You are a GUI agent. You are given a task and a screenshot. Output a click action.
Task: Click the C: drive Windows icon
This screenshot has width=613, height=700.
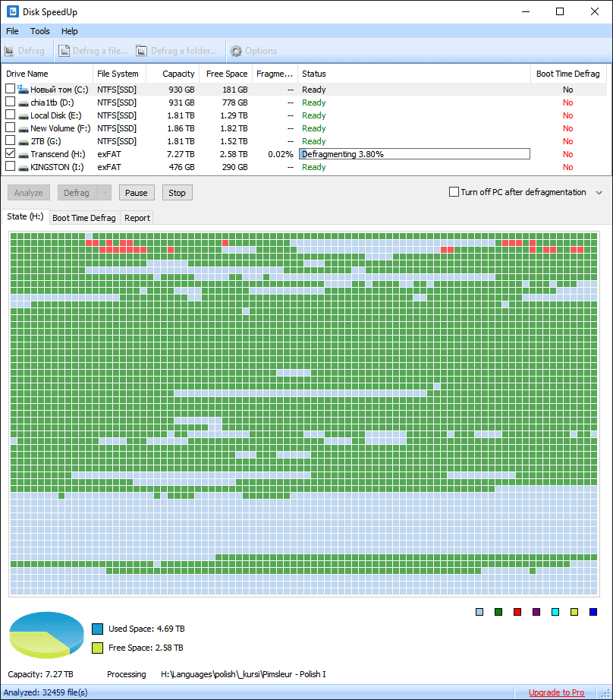pyautogui.click(x=24, y=90)
